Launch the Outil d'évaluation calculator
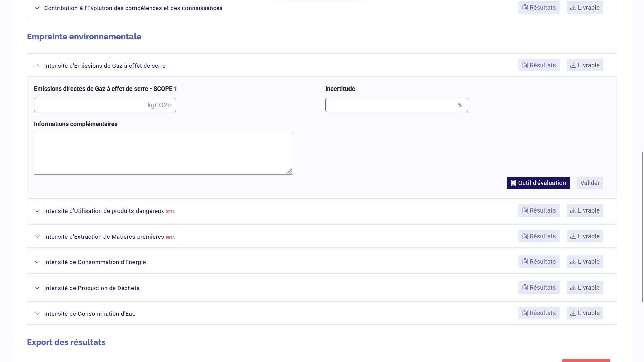Screen dimensions: 644x362 coord(538,183)
